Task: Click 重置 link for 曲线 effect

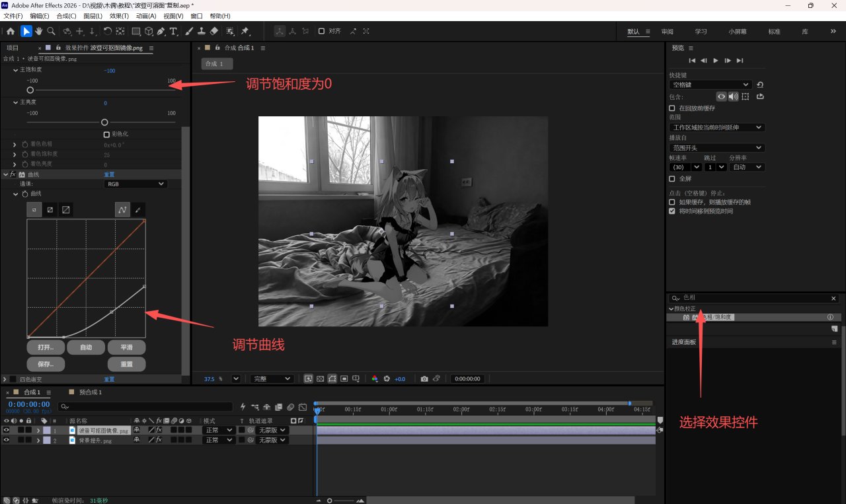Action: [109, 174]
